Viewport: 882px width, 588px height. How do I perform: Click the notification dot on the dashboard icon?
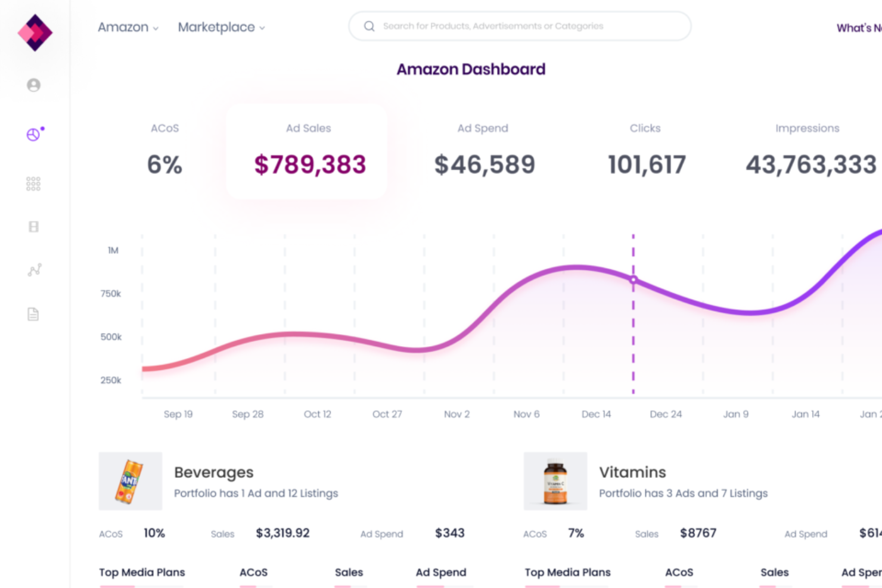click(41, 127)
